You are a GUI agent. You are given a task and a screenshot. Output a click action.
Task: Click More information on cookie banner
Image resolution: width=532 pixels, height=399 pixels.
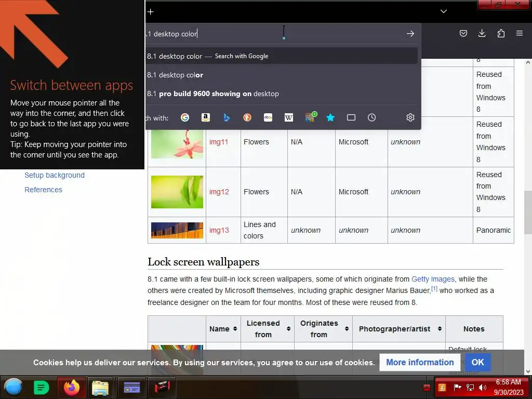coord(420,362)
